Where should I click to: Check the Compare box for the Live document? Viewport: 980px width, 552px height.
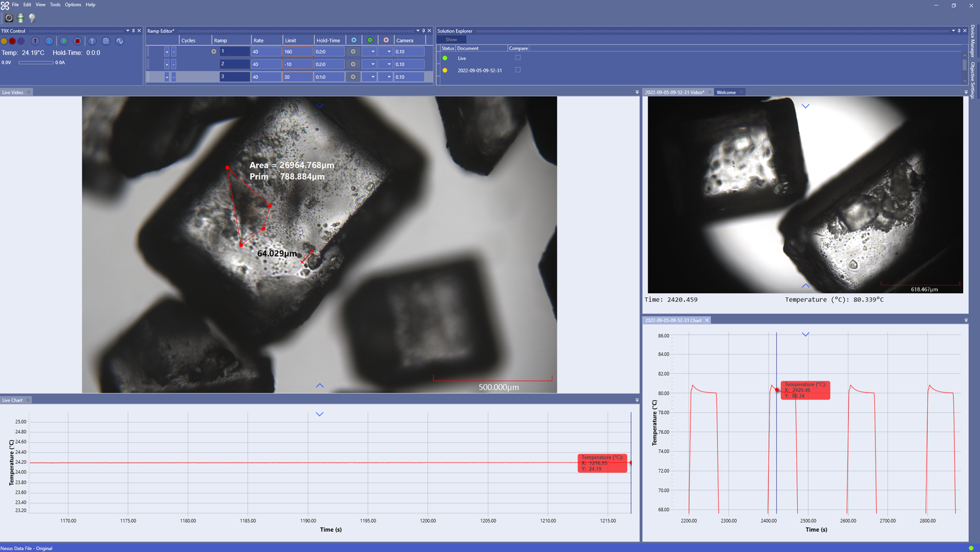pyautogui.click(x=518, y=57)
